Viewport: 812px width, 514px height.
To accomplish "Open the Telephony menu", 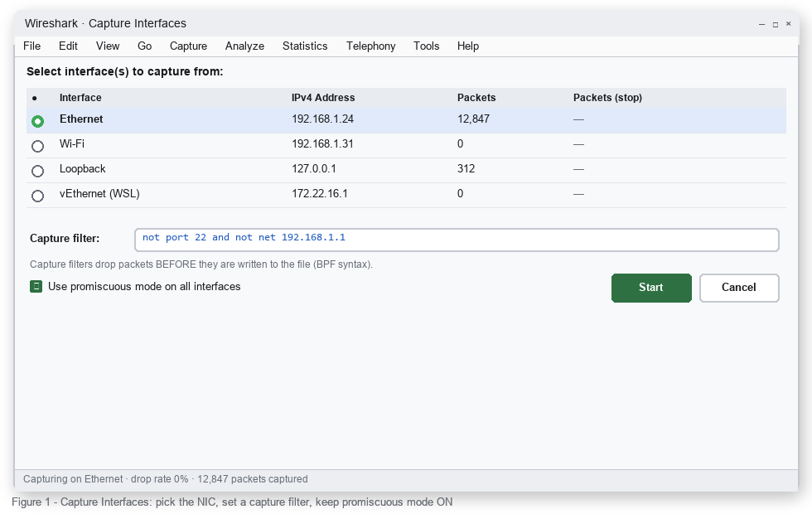I will [x=371, y=46].
